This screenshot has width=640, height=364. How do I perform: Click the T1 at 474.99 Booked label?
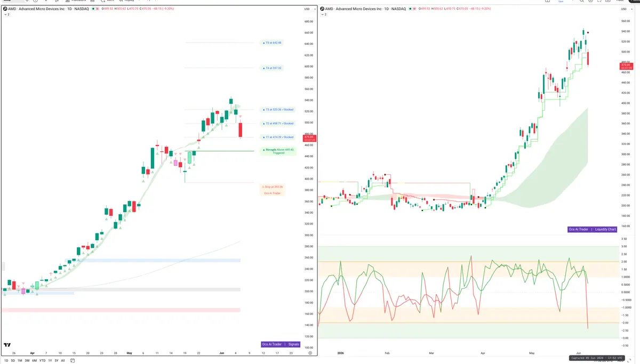277,137
